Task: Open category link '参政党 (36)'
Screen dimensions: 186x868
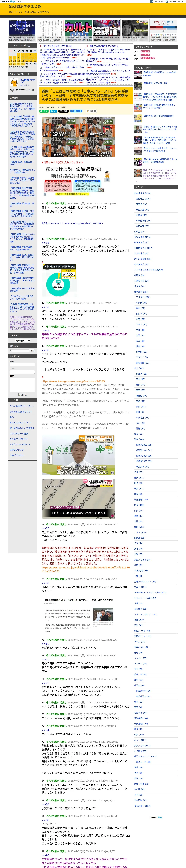Action: click(140, 275)
